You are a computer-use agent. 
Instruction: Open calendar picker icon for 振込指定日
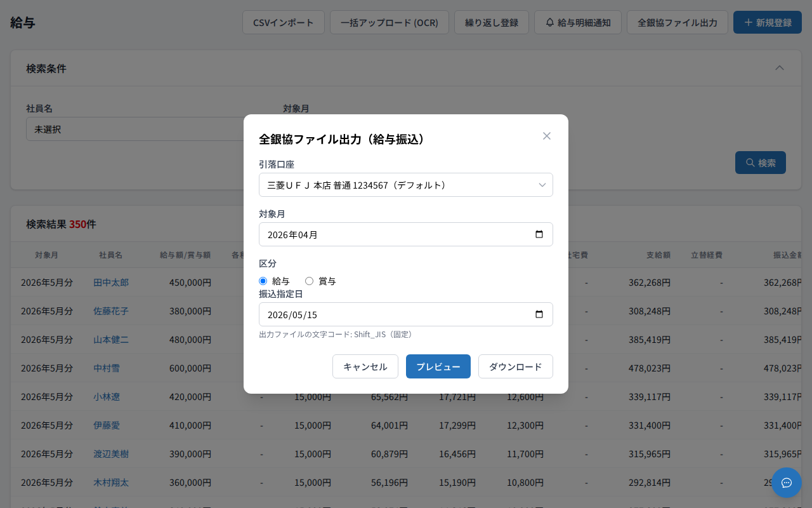539,314
